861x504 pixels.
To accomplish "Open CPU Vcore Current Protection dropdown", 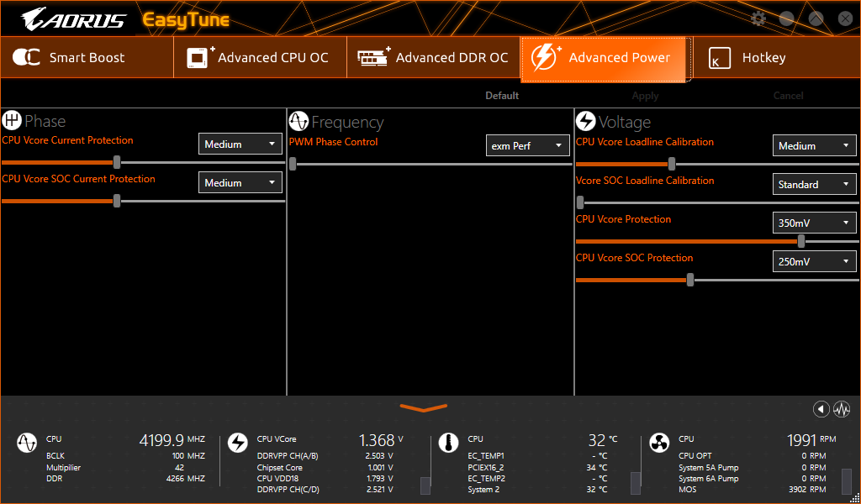I will (240, 144).
